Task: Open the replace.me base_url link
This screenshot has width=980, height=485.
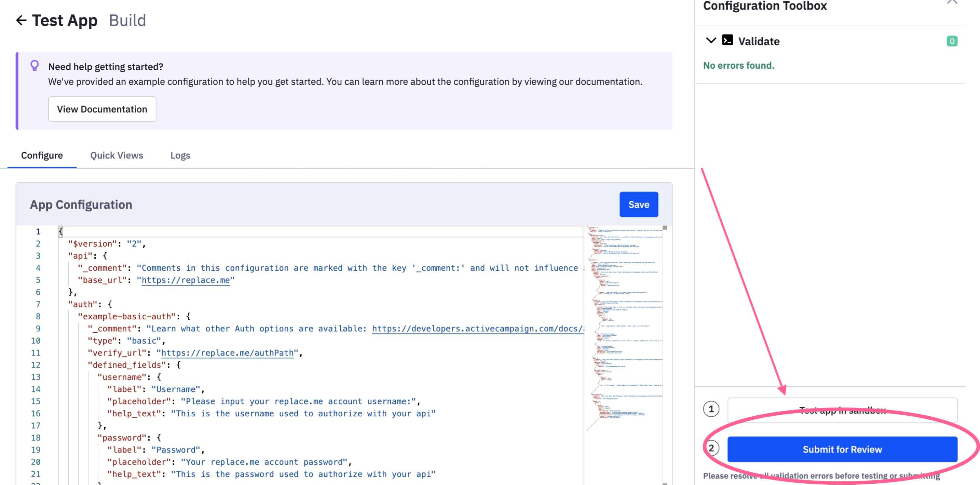Action: (186, 280)
